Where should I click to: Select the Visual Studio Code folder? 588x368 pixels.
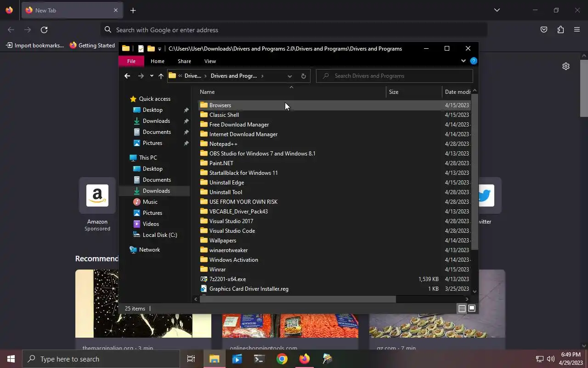(334, 231)
